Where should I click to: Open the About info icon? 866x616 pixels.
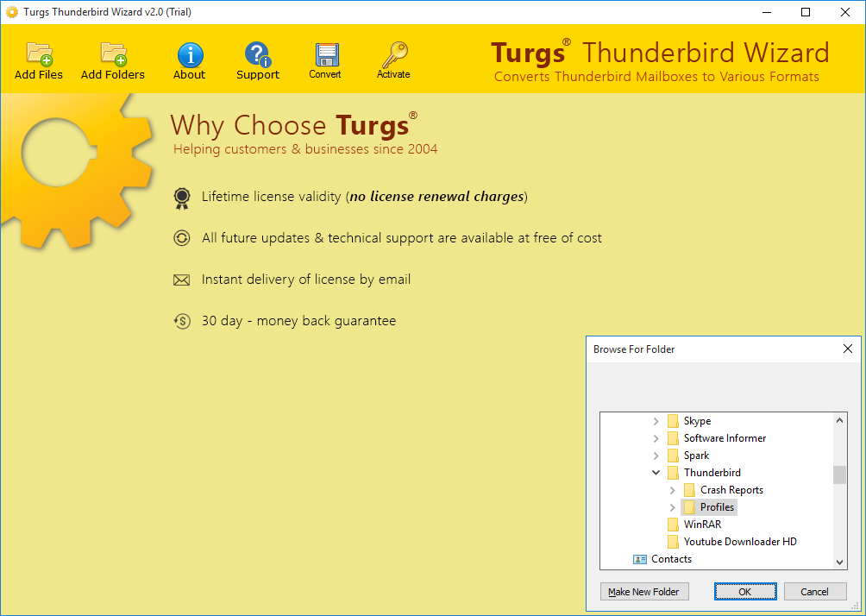[x=190, y=54]
